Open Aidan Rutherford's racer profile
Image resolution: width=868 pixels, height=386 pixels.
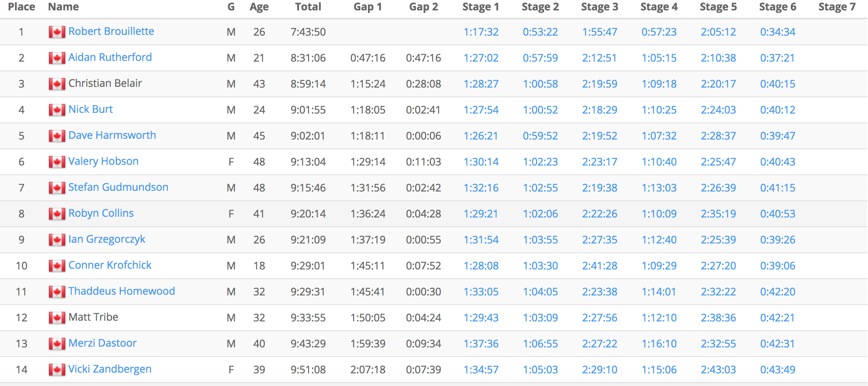click(110, 58)
